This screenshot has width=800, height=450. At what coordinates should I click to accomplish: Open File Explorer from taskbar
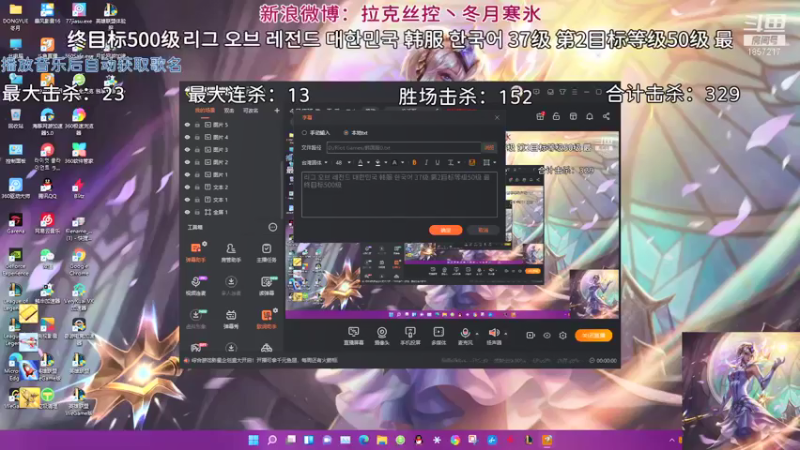coord(382,440)
